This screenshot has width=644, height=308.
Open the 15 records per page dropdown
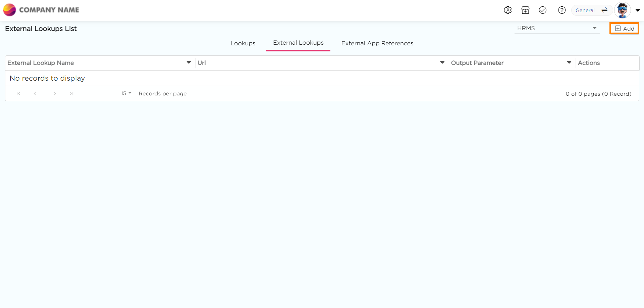coord(126,93)
